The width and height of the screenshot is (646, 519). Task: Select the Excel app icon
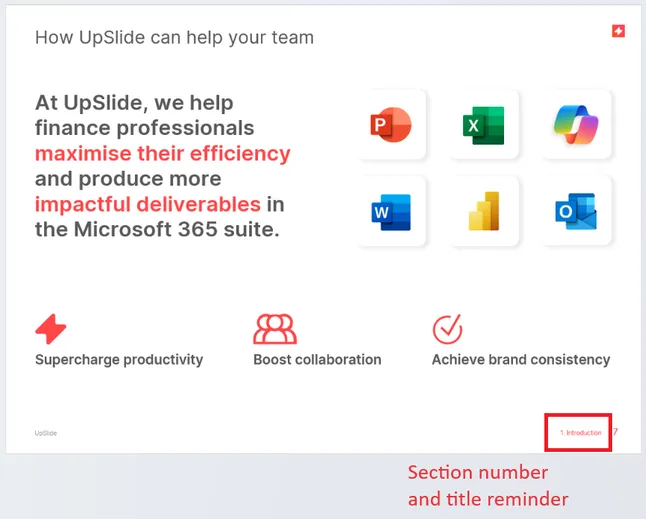click(x=484, y=125)
